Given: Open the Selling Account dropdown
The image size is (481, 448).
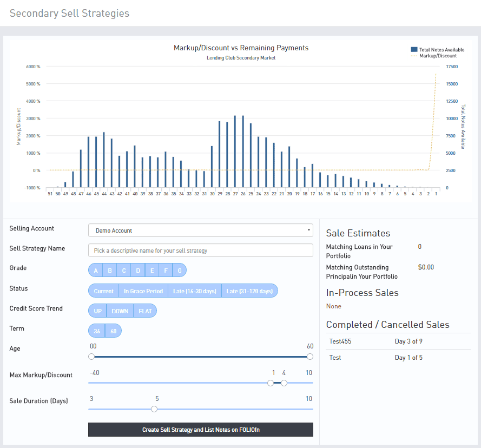Looking at the screenshot, I should tap(200, 230).
